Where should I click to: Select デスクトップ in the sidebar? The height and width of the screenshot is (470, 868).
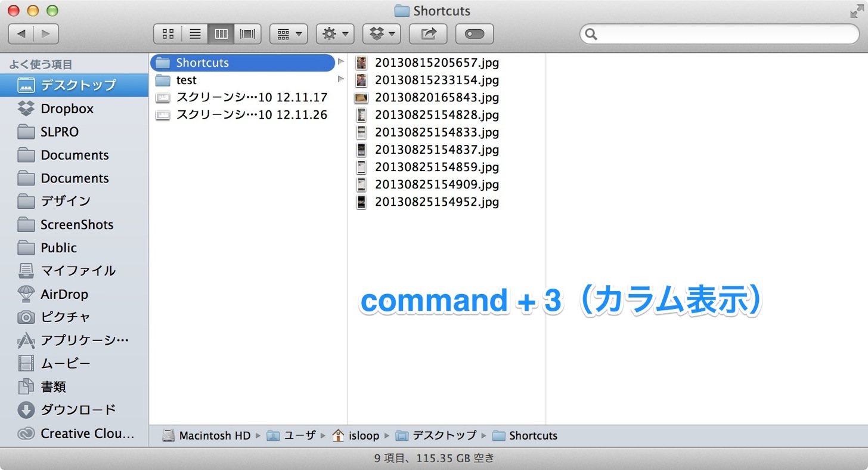coord(74,85)
